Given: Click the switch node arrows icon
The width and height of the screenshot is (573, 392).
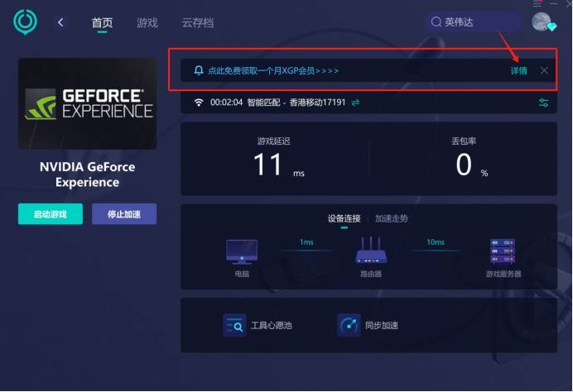Looking at the screenshot, I should tap(355, 103).
